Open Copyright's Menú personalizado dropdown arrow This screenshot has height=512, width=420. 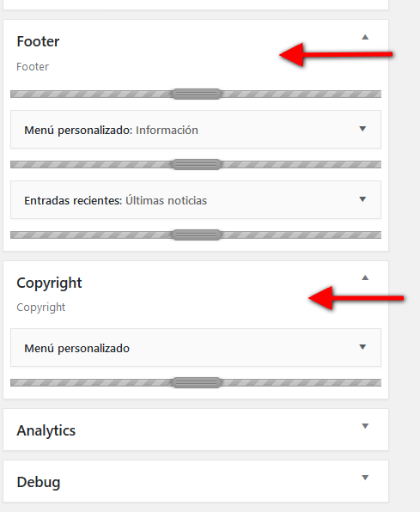pos(362,347)
